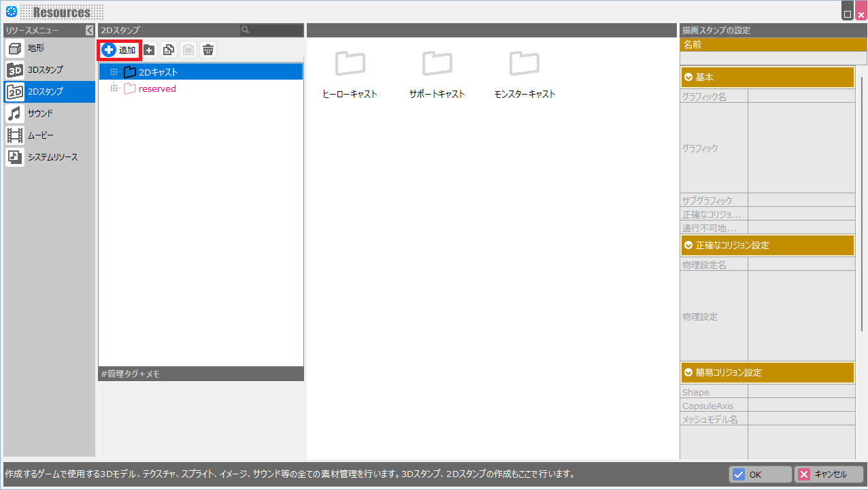Click the モンスターキャスト folder thumbnail
This screenshot has width=868, height=490.
(x=524, y=64)
